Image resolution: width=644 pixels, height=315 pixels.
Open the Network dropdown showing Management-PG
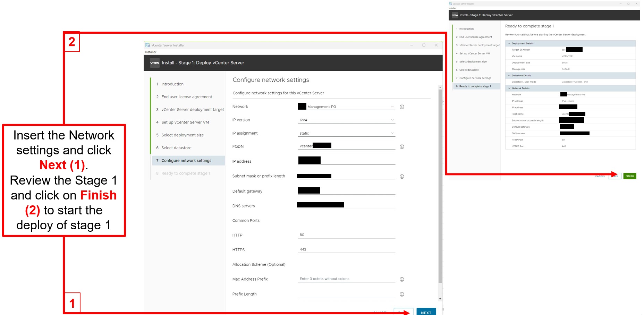pyautogui.click(x=346, y=107)
